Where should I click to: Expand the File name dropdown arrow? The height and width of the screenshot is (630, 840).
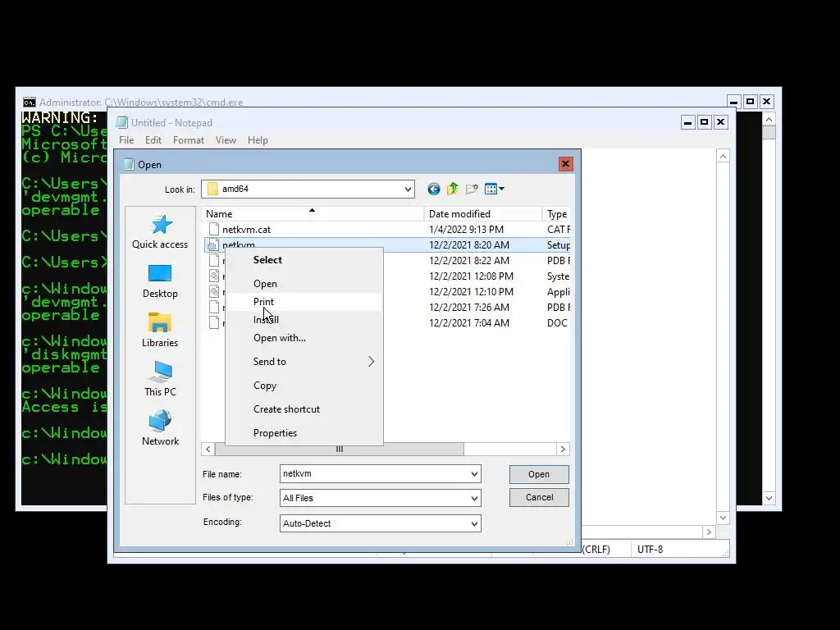click(x=474, y=474)
